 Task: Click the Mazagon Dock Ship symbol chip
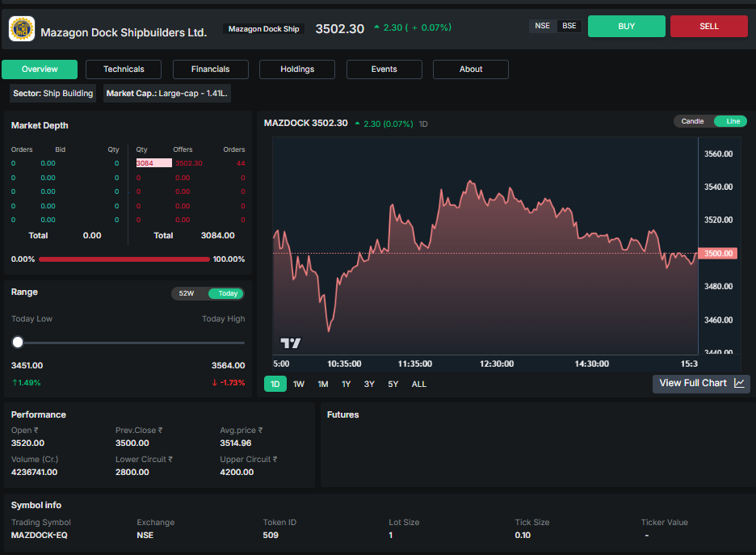coord(264,29)
